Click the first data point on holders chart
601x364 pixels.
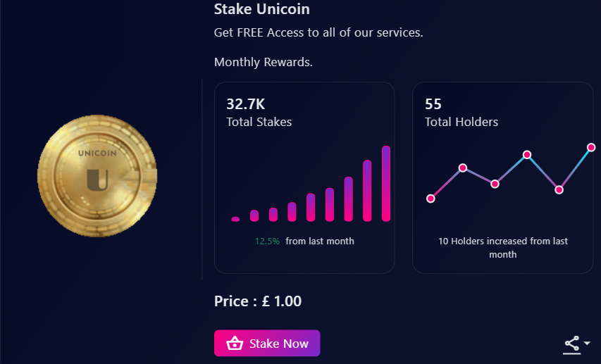tap(430, 199)
